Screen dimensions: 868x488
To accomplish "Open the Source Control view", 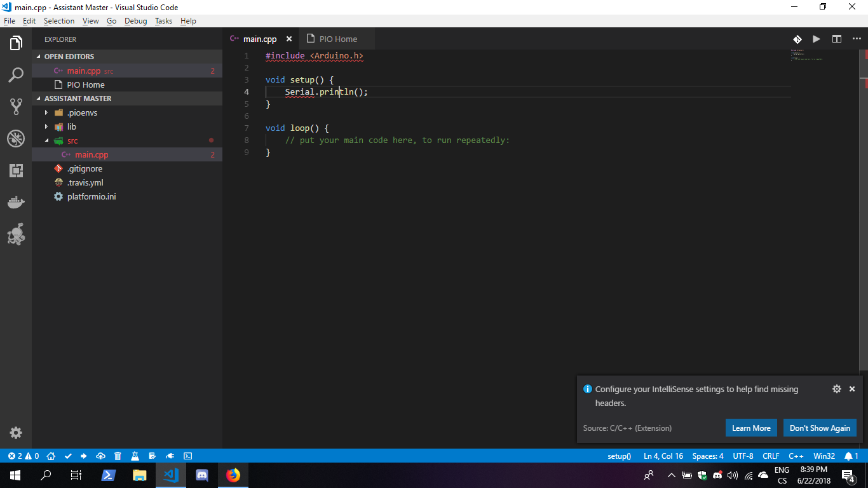I will coord(15,107).
